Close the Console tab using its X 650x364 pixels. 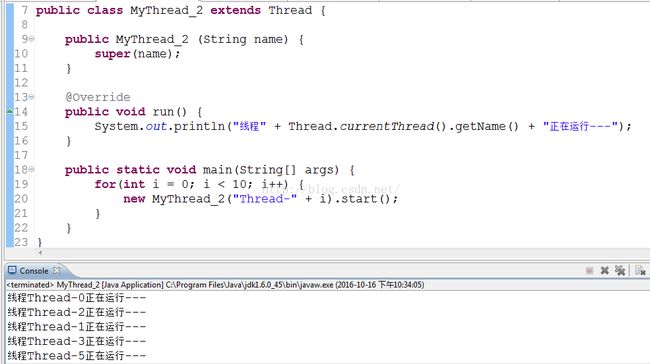click(56, 270)
